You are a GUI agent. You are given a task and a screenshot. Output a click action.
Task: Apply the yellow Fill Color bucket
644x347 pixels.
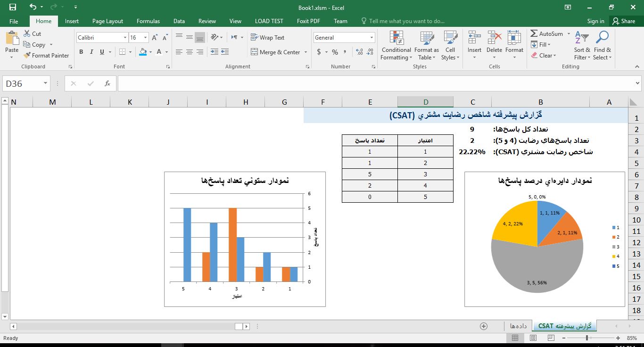[x=143, y=52]
